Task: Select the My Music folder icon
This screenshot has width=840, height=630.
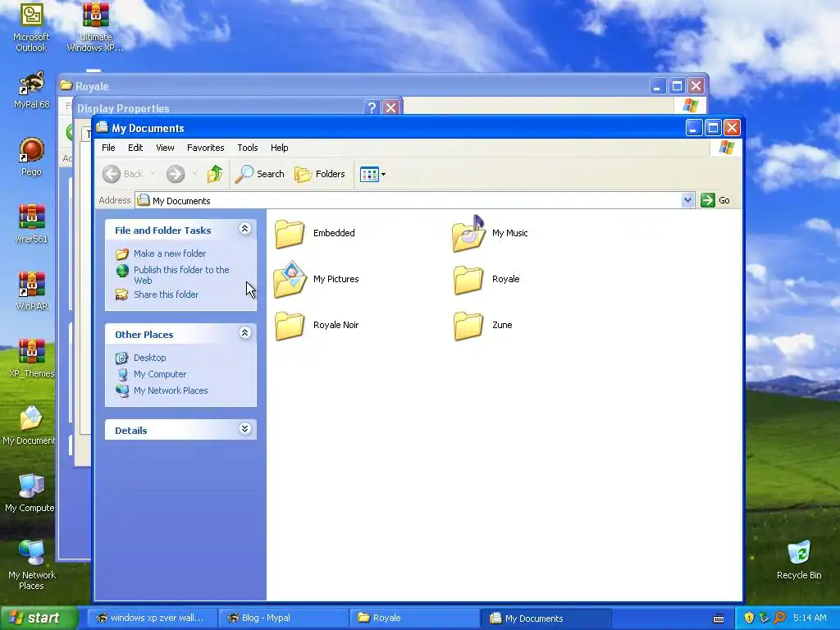Action: (x=468, y=234)
